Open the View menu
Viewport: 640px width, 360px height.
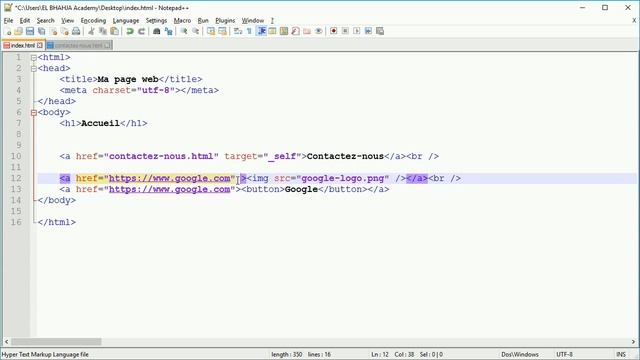pyautogui.click(x=67, y=20)
